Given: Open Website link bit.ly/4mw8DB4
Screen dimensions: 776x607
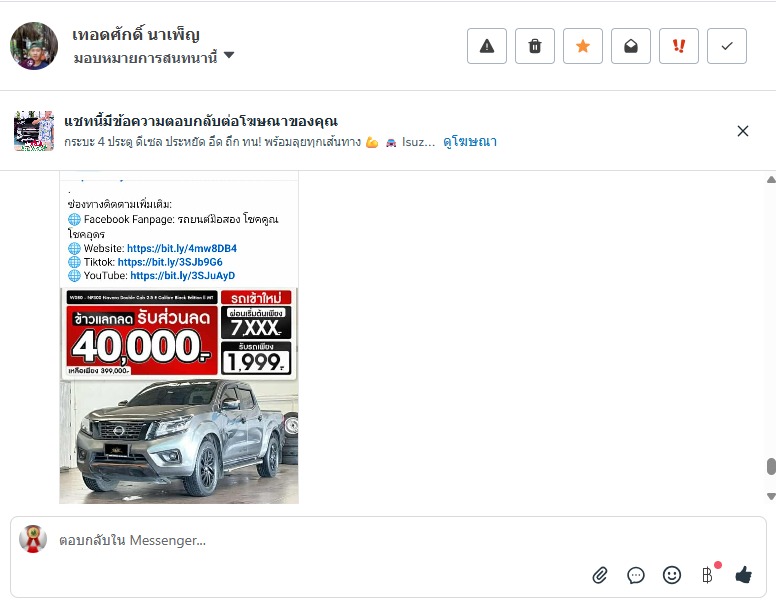Looking at the screenshot, I should [x=182, y=248].
